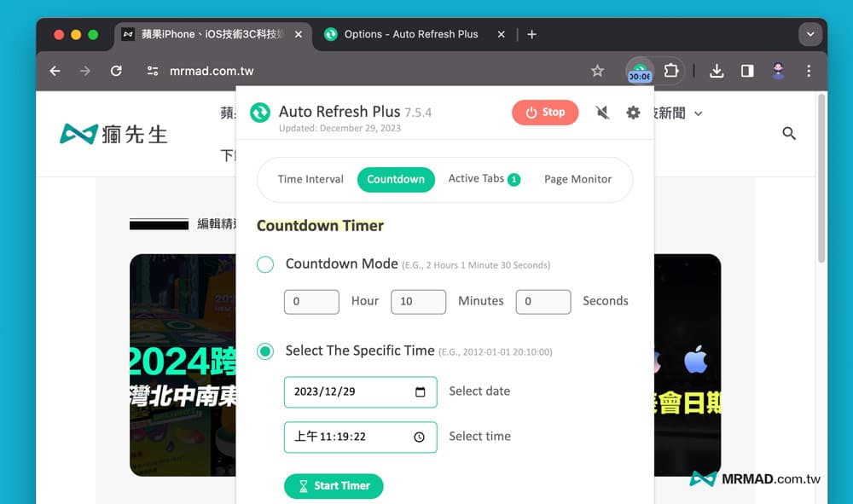Open a new browser tab
Image resolution: width=853 pixels, height=504 pixels.
tap(531, 34)
